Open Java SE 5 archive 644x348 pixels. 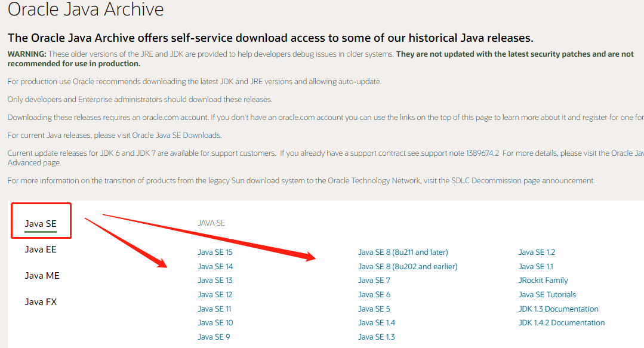(x=374, y=309)
